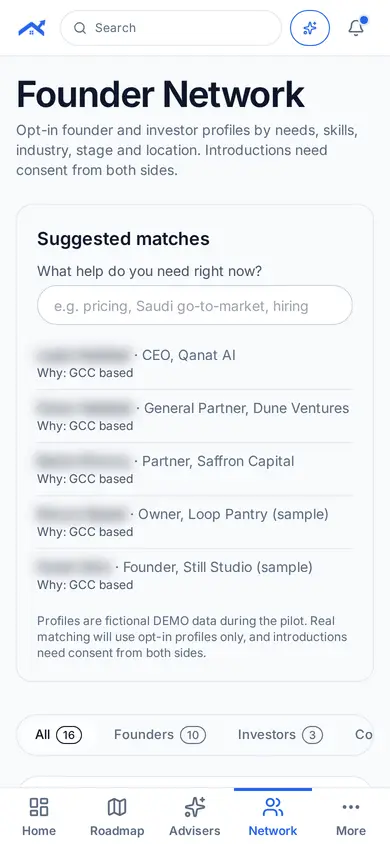Click the help-needed input field
The image size is (390, 844).
click(x=195, y=305)
